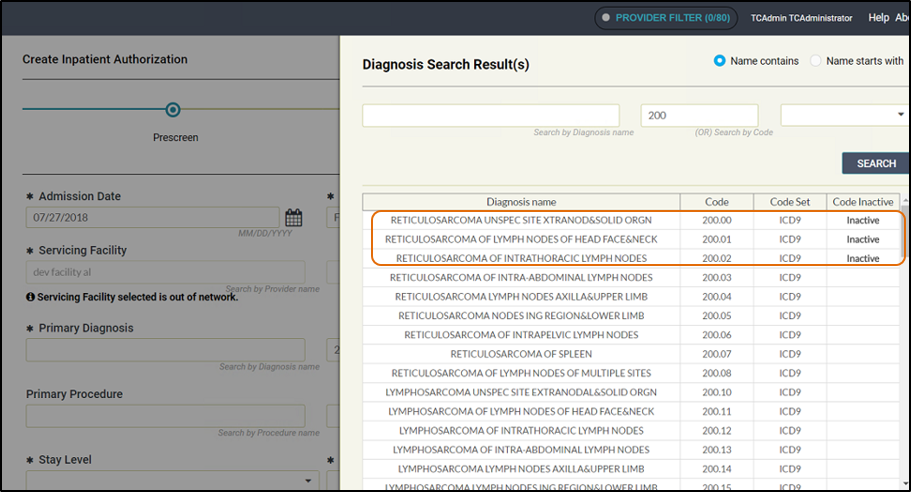This screenshot has height=492, width=911.
Task: Click the SEARCH button
Action: pos(875,163)
